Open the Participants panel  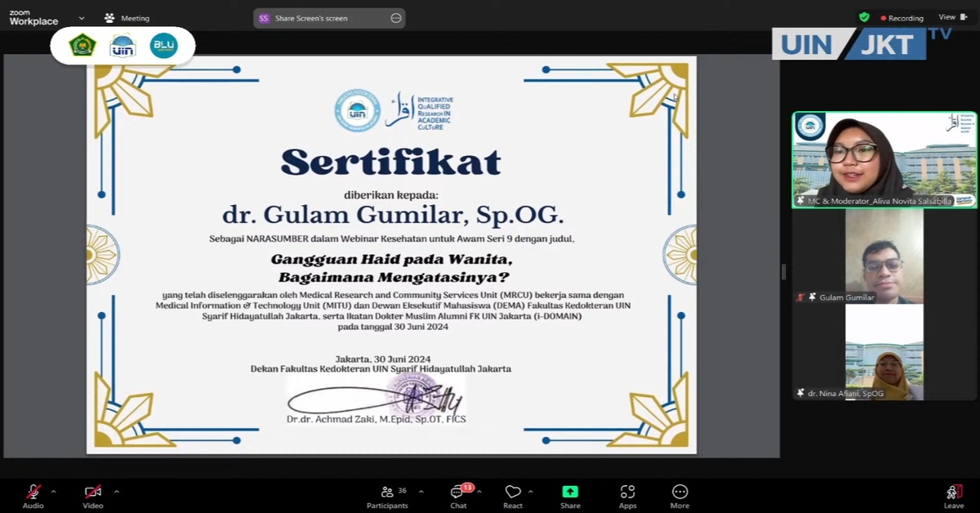coord(388,496)
